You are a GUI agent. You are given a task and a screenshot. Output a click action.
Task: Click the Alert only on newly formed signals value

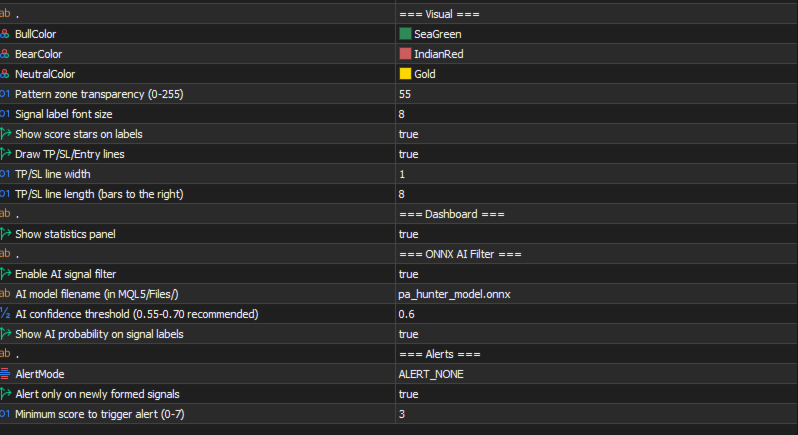tap(408, 394)
